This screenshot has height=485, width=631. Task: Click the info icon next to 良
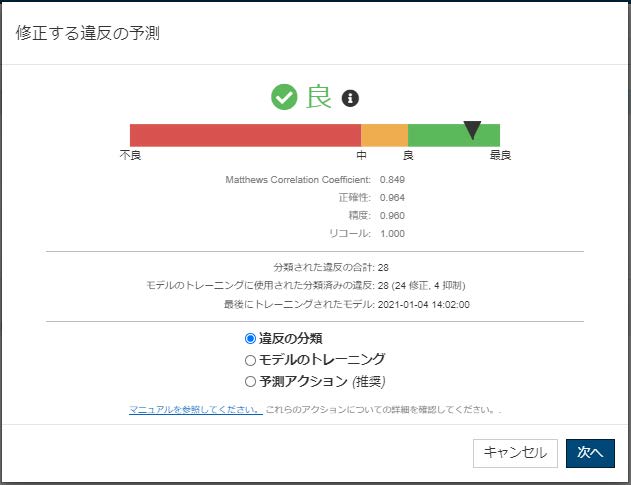pos(350,98)
